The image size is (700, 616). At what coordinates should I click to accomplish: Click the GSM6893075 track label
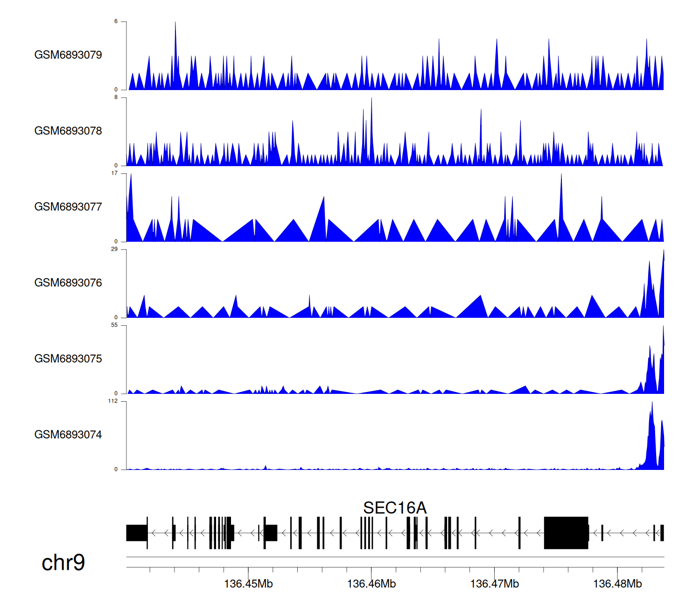[x=68, y=359]
